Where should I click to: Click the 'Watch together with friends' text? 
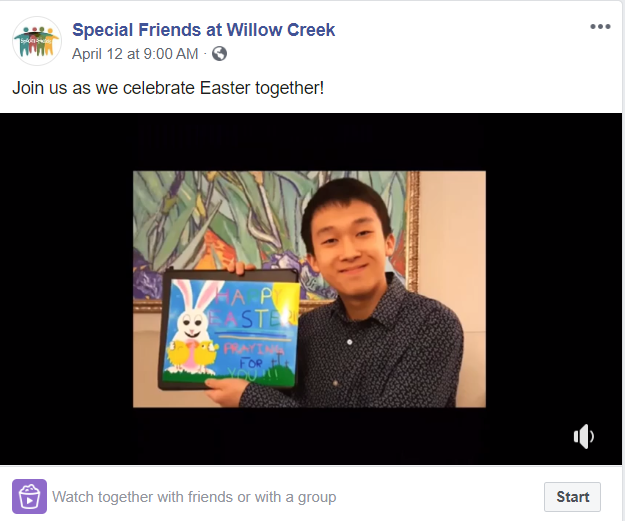[x=194, y=497]
